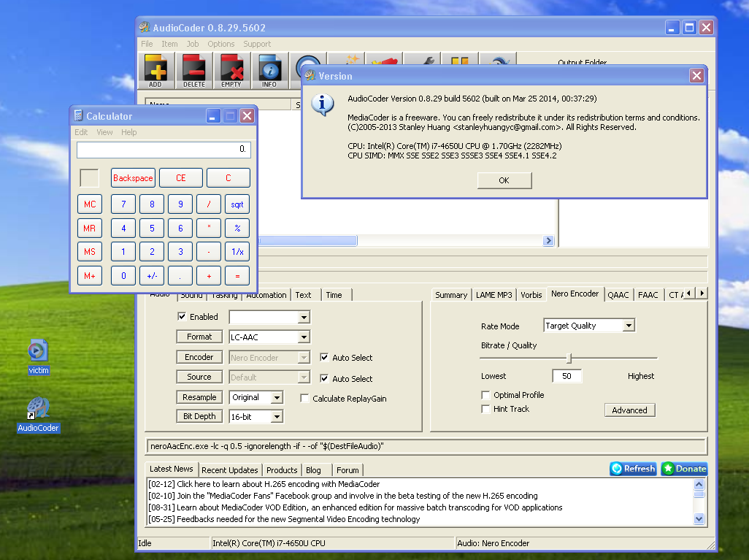Switch to the QAAC tab
Viewport: 749px width, 560px height.
(x=618, y=295)
